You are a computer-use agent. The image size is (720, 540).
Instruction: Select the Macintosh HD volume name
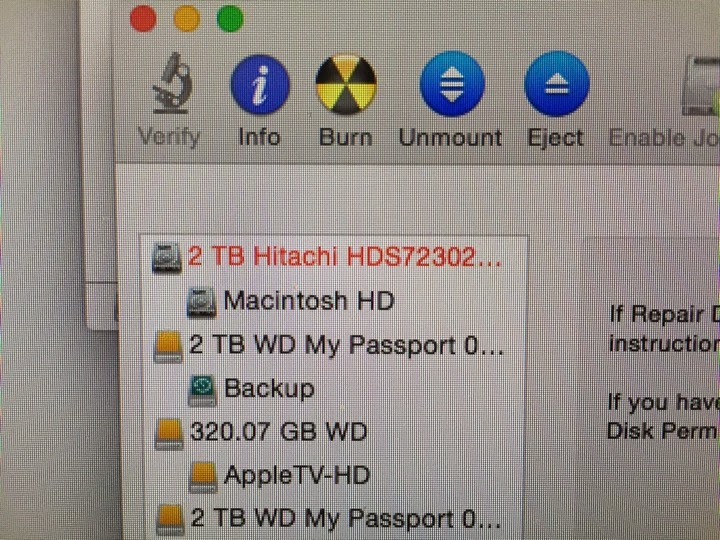click(309, 301)
